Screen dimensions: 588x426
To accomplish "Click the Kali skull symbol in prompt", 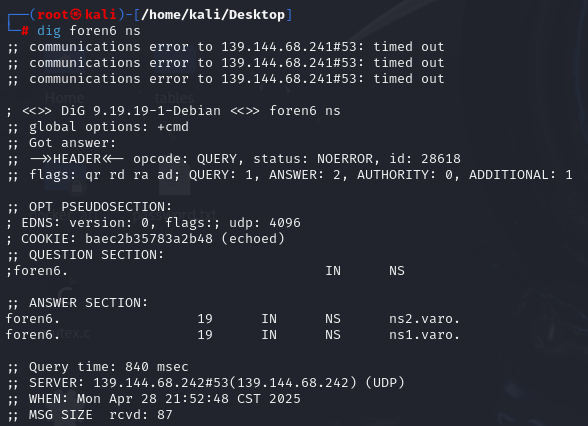I will [x=76, y=14].
